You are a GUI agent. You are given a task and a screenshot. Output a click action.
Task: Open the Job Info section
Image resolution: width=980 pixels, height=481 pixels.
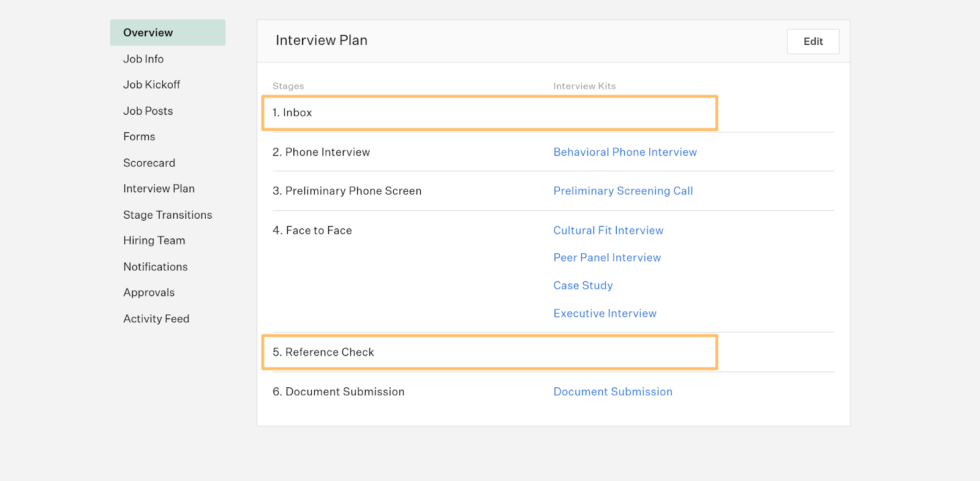pyautogui.click(x=143, y=59)
